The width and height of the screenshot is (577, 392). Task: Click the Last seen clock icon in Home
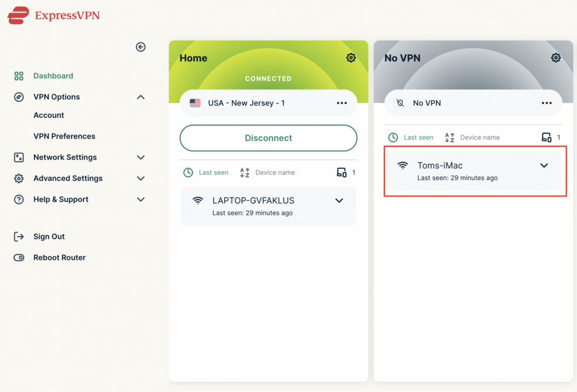(x=188, y=172)
